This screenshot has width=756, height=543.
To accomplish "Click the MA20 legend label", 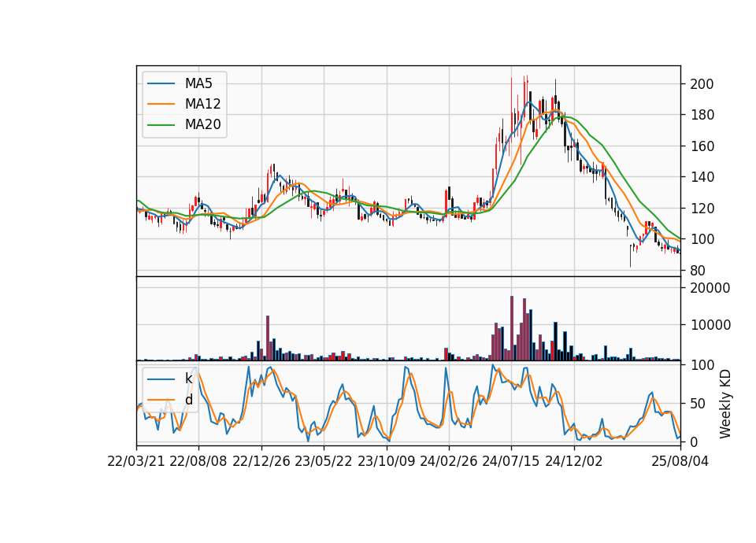I will click(202, 125).
